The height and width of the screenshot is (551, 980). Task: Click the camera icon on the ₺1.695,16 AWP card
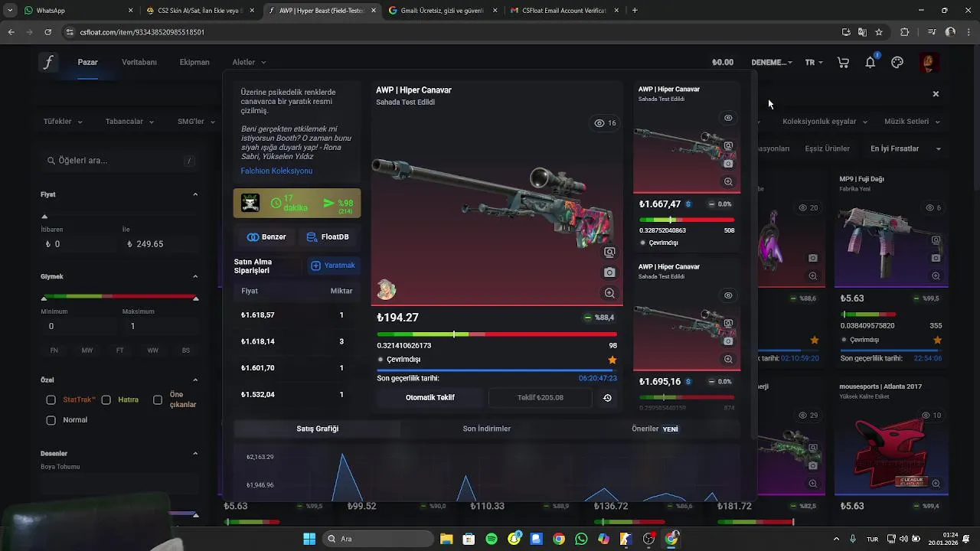pyautogui.click(x=728, y=341)
